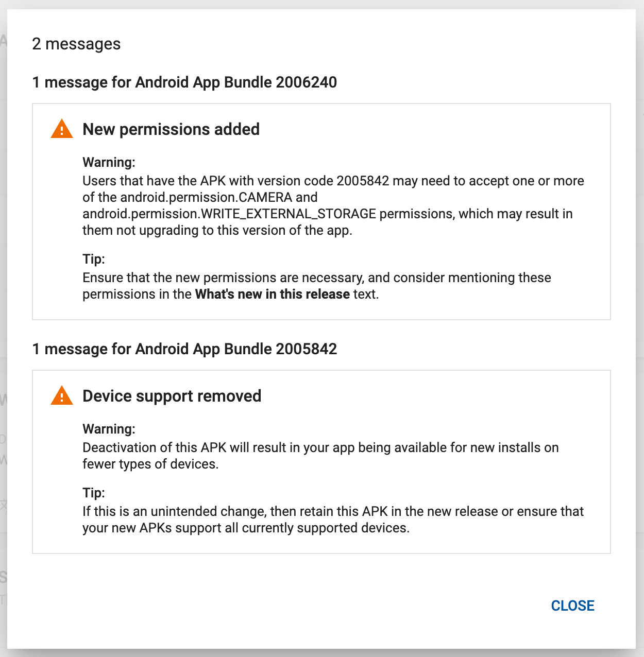Click the Warning label in the permissions message
Viewport: 644px width, 657px height.
click(x=108, y=162)
